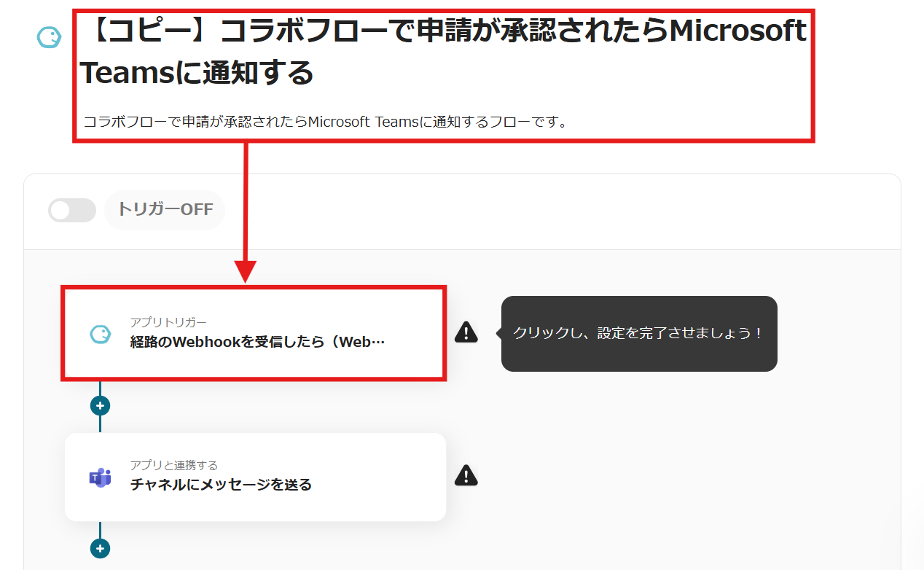The width and height of the screenshot is (924, 570).
Task: Click the Microsoft Teams icon
Action: pos(100,477)
